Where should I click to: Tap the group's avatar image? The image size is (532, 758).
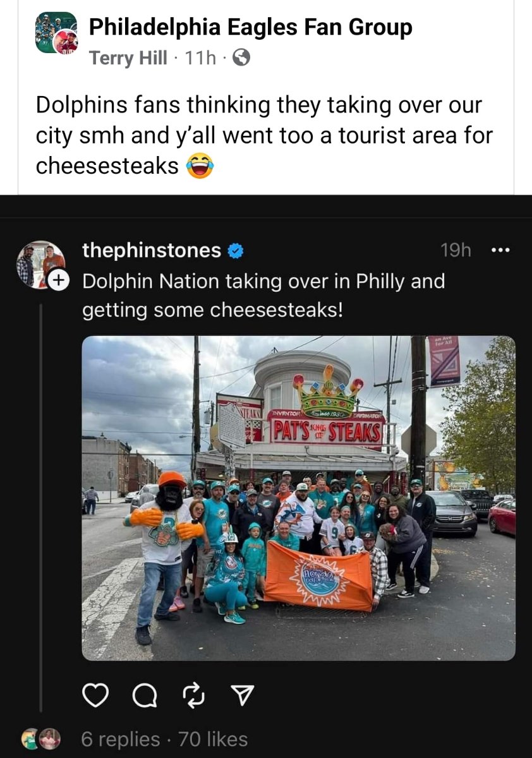[x=56, y=32]
